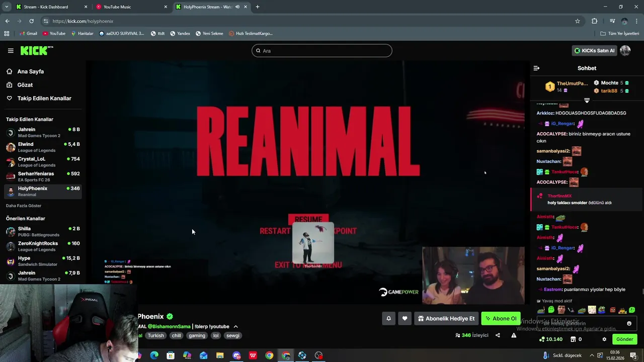Click the search field labeled Ara
This screenshot has width=644, height=362.
(x=322, y=51)
